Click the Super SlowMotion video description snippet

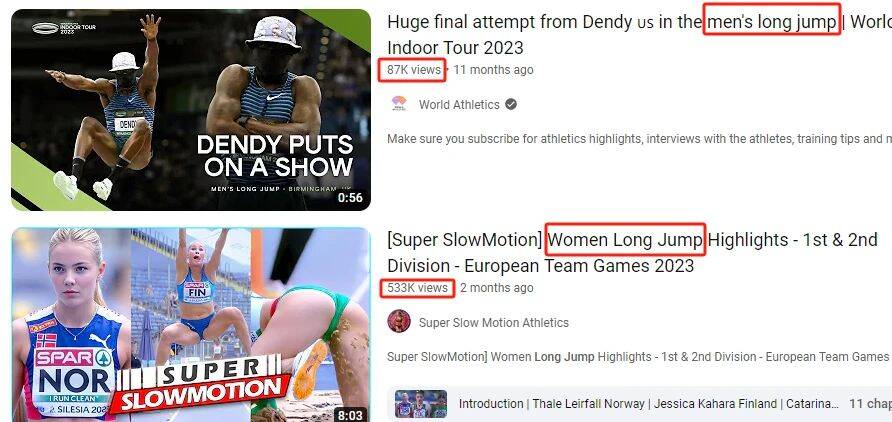(x=638, y=357)
